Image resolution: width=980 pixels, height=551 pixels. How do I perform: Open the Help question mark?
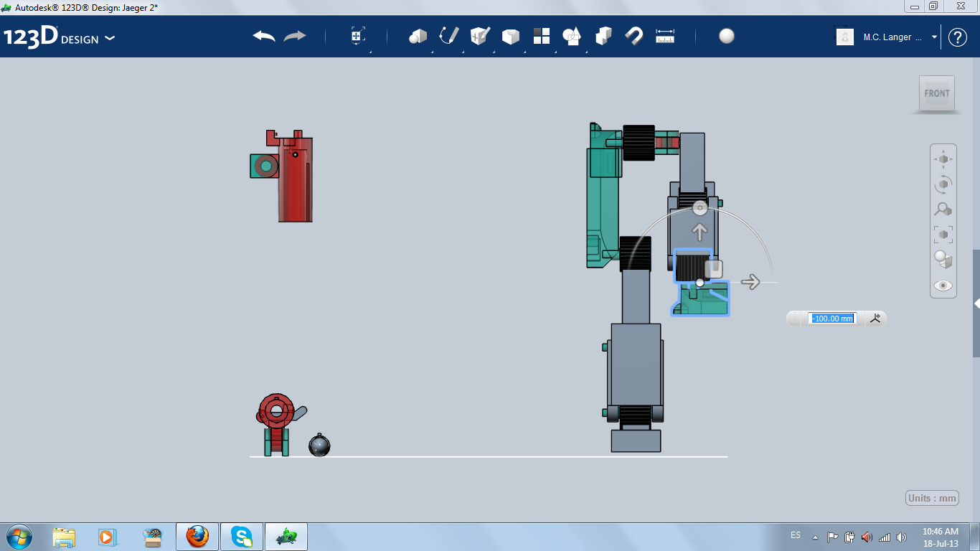pos(958,37)
